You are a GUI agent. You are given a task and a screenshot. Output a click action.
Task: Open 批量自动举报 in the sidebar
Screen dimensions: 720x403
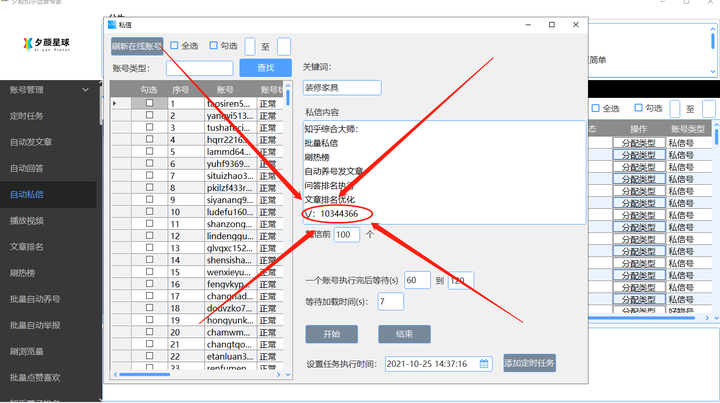tap(35, 325)
